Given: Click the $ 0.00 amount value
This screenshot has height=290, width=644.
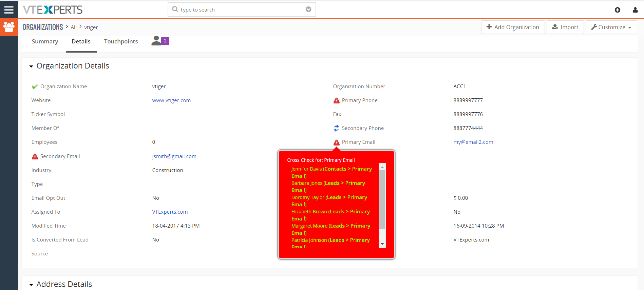Looking at the screenshot, I should (460, 198).
